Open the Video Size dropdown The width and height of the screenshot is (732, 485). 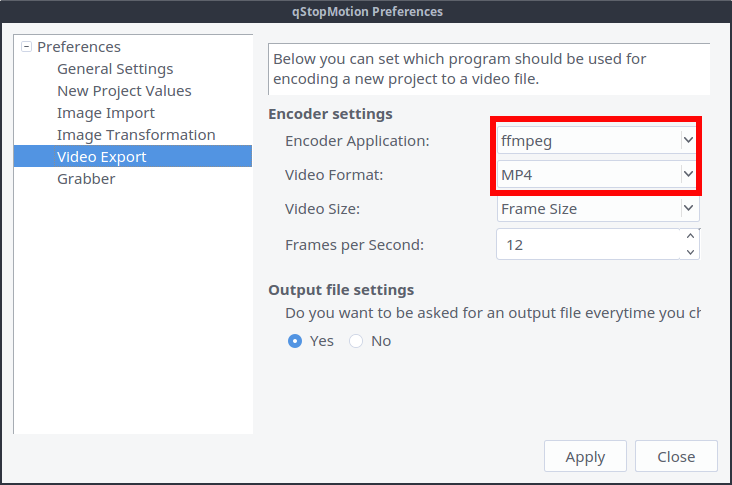pyautogui.click(x=597, y=209)
